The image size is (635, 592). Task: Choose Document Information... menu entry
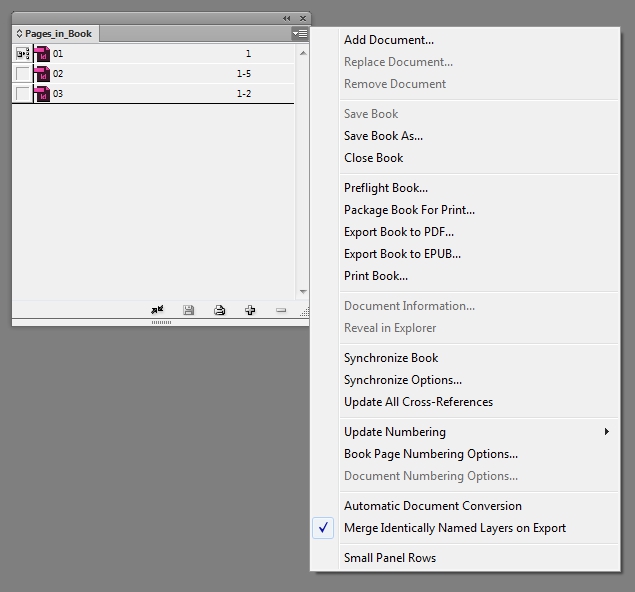pyautogui.click(x=409, y=306)
